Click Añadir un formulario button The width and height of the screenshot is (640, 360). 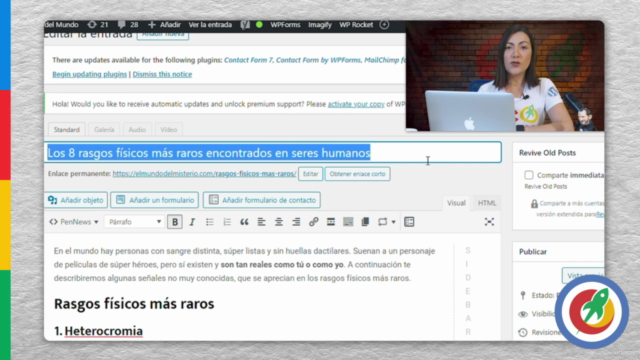155,200
